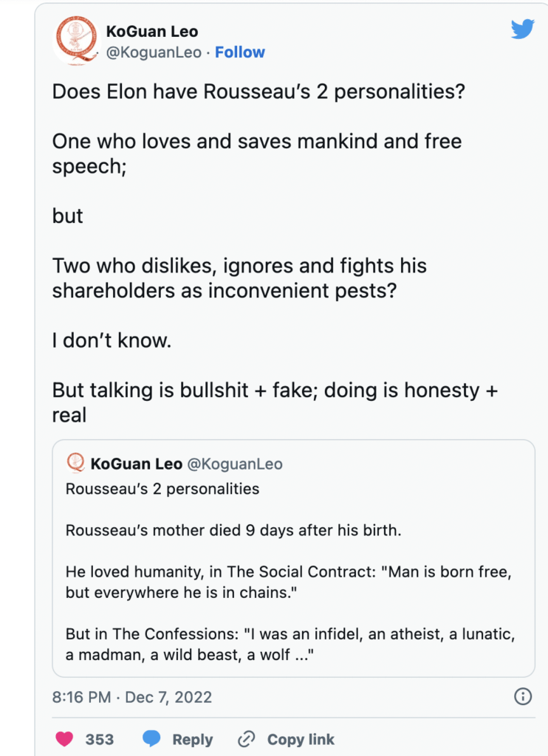Click the small avatar in quoted tweet
548x756 pixels.
tap(75, 464)
